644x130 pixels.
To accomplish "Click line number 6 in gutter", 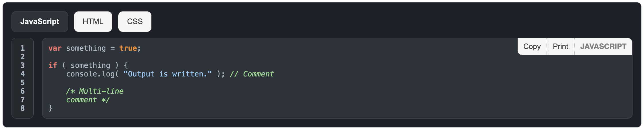I will click(x=22, y=91).
